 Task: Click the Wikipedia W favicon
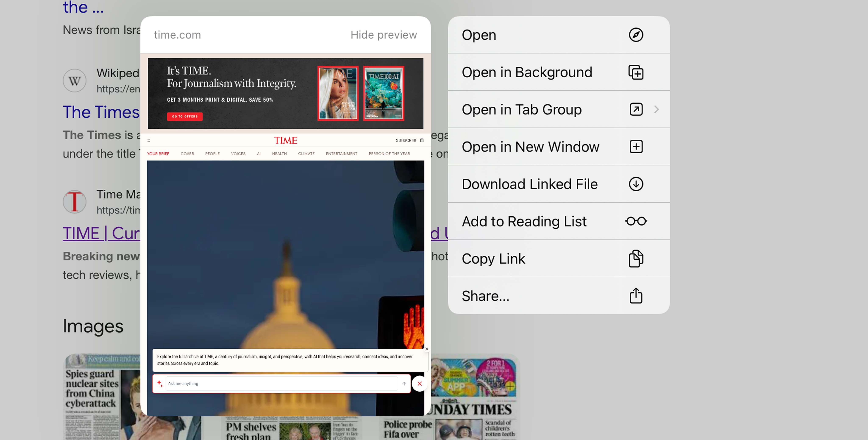(74, 81)
